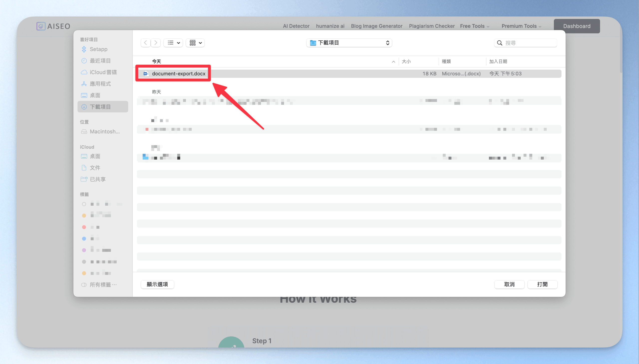
Task: Open Blog Image Generator in the AISEO nav
Action: [377, 26]
